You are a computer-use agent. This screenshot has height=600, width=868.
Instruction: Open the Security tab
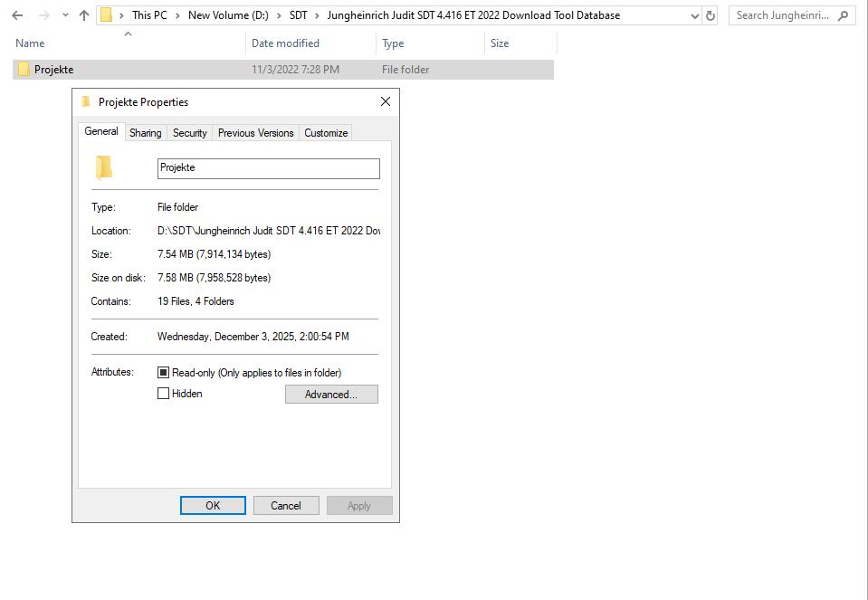pos(189,133)
